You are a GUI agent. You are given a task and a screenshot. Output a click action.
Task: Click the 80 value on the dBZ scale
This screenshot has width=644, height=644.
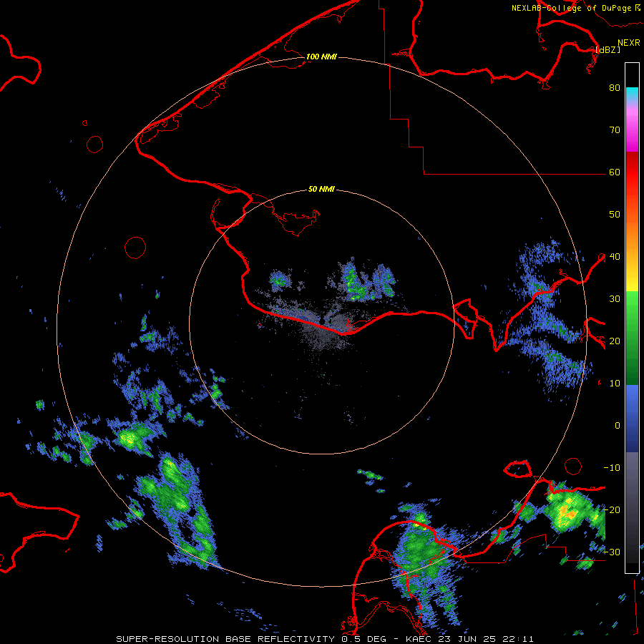click(615, 88)
